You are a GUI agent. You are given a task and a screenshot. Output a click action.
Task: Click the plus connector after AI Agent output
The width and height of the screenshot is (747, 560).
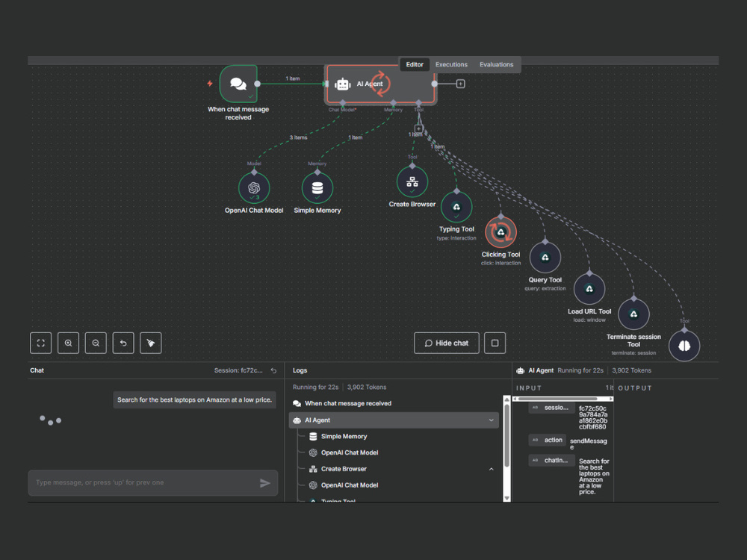461,84
